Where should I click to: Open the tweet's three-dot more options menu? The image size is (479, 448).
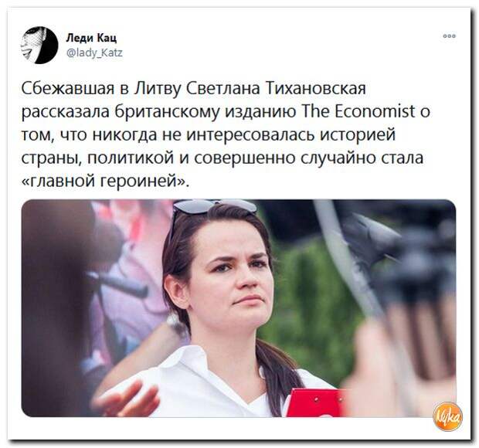(450, 36)
